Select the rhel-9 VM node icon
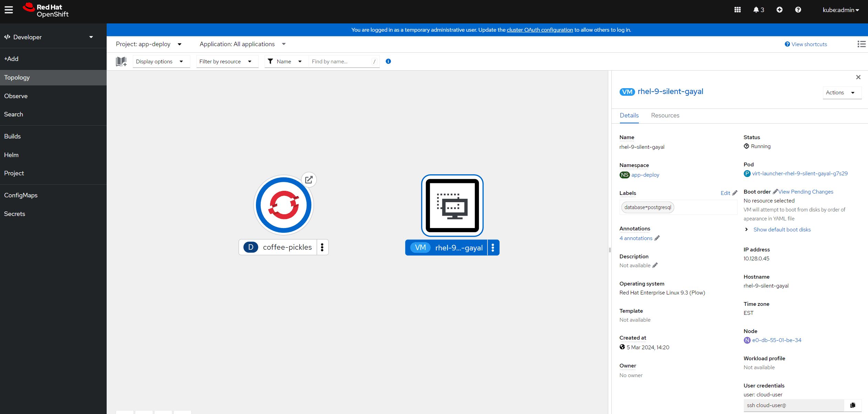The image size is (868, 414). pos(452,206)
